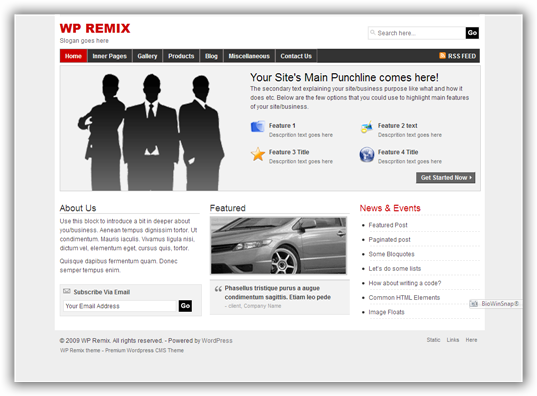The image size is (537, 396).
Task: Focus the Search here input field
Action: [417, 33]
